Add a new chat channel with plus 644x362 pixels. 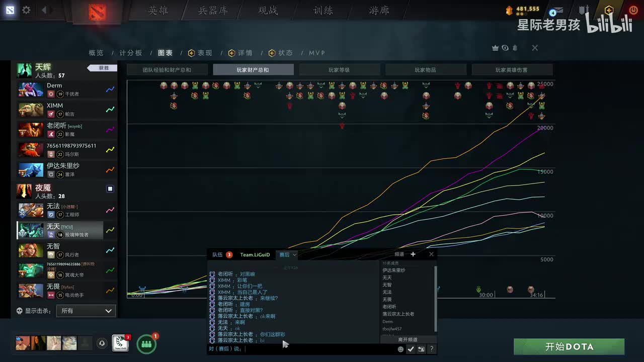(x=413, y=254)
